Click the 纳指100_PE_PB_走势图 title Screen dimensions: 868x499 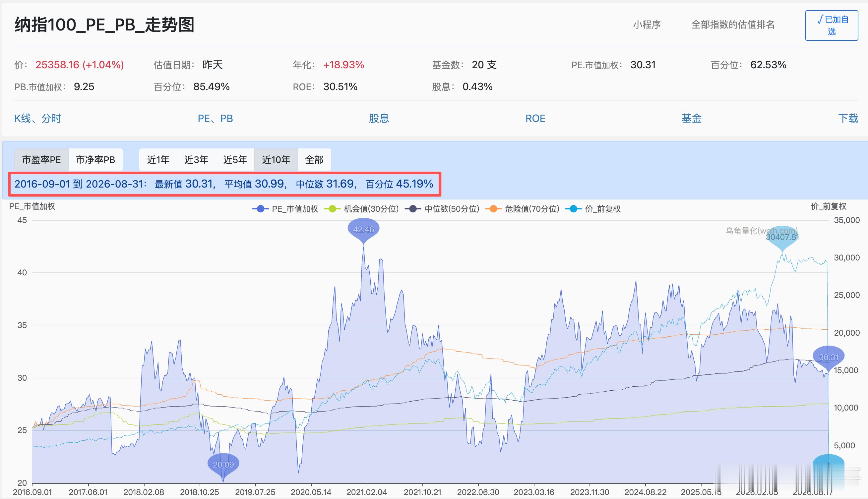(104, 25)
